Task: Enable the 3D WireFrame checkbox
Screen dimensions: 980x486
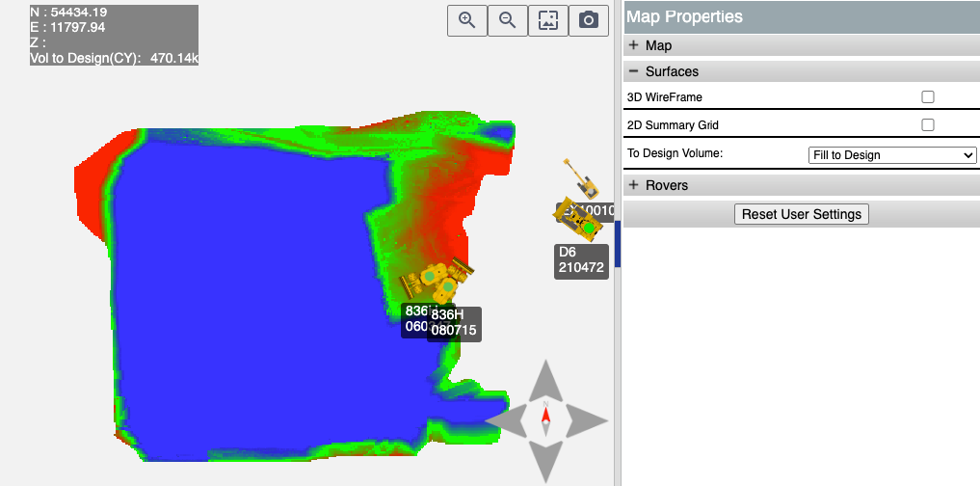Action: pos(928,97)
